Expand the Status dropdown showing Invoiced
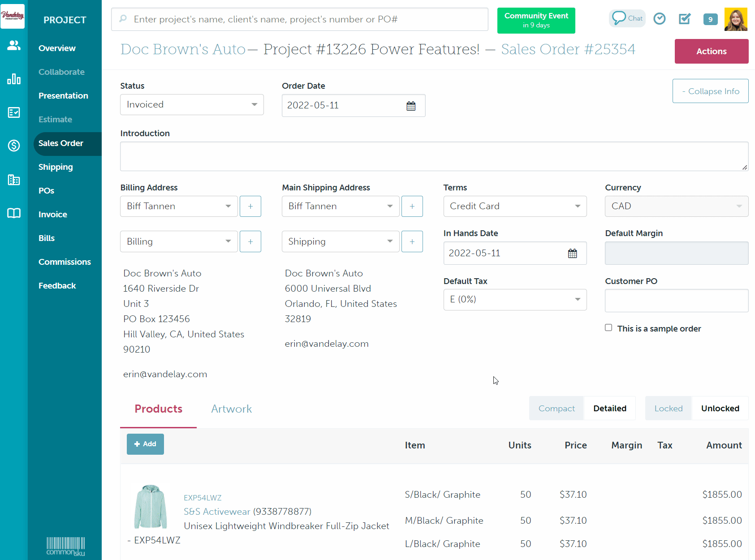The image size is (755, 560). (x=192, y=105)
